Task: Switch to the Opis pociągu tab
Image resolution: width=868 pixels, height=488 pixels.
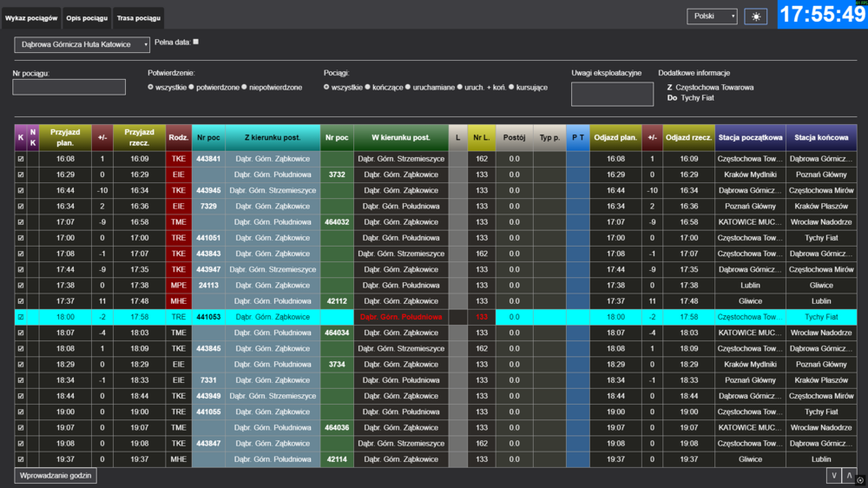Action: coord(87,18)
